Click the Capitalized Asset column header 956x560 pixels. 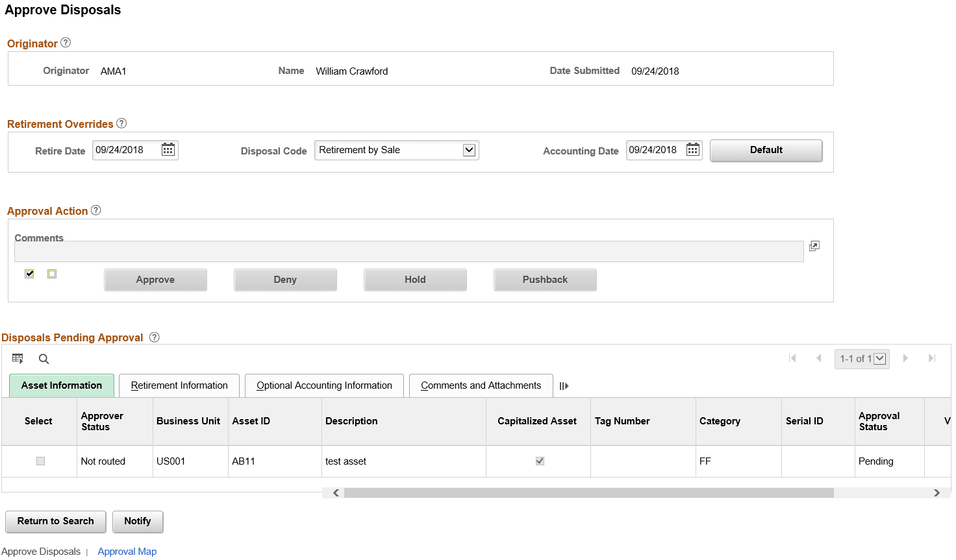pyautogui.click(x=537, y=421)
